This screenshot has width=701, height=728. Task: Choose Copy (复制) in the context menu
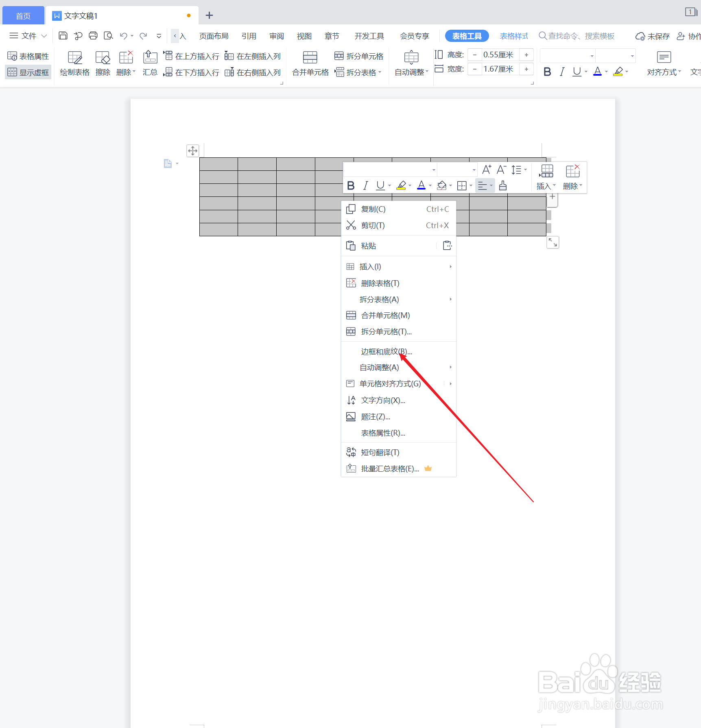click(399, 209)
